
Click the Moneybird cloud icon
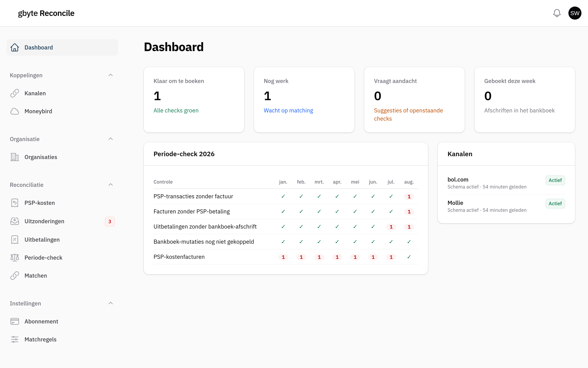coord(14,111)
